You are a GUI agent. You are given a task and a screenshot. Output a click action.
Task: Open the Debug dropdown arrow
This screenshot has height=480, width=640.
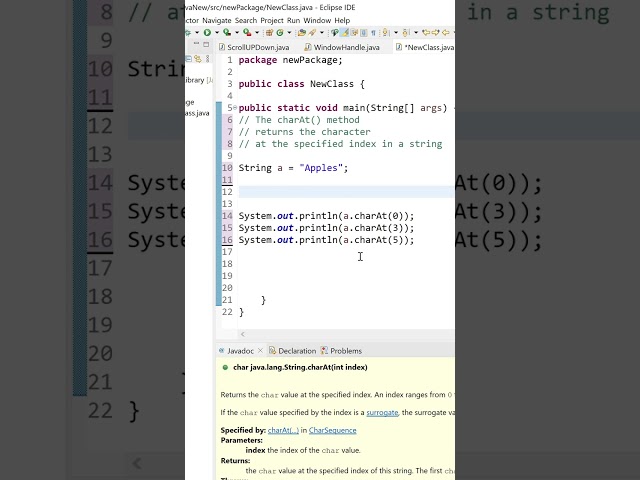[x=197, y=32]
